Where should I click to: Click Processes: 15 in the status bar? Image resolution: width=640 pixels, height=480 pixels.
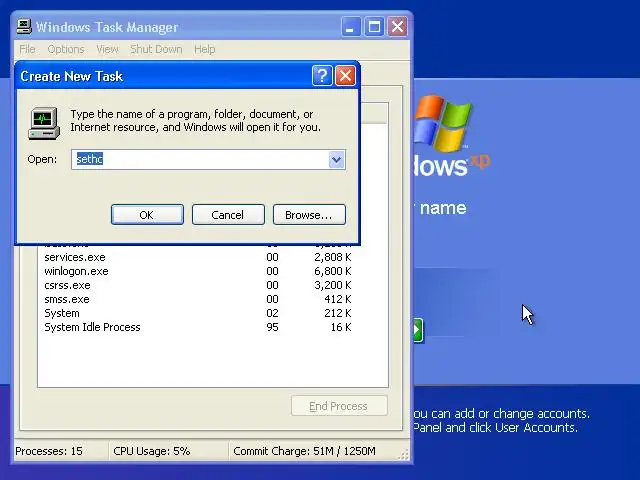49,451
